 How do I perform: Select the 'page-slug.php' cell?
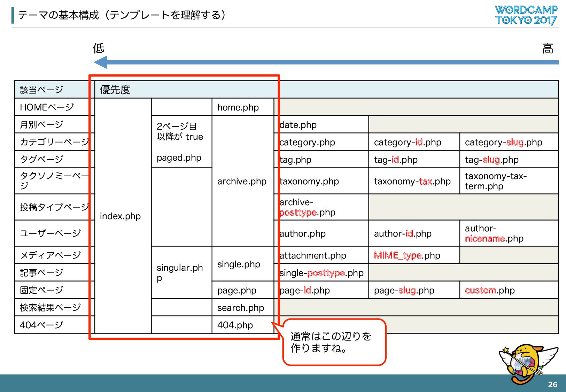(x=414, y=290)
